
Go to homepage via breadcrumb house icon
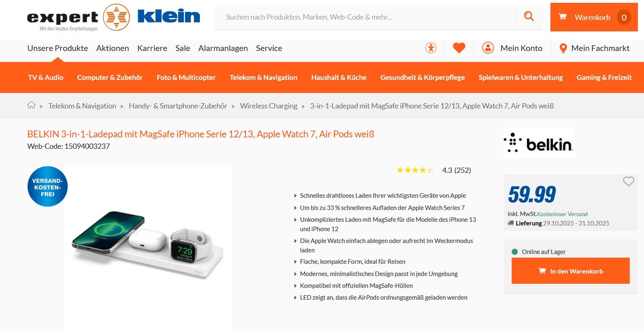point(31,105)
